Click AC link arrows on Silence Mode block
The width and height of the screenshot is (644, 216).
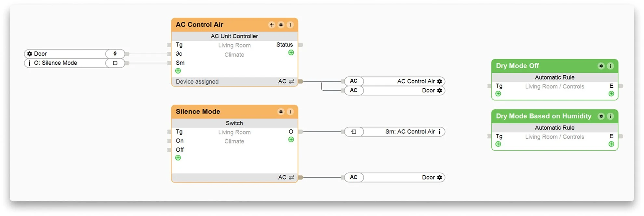pos(291,177)
